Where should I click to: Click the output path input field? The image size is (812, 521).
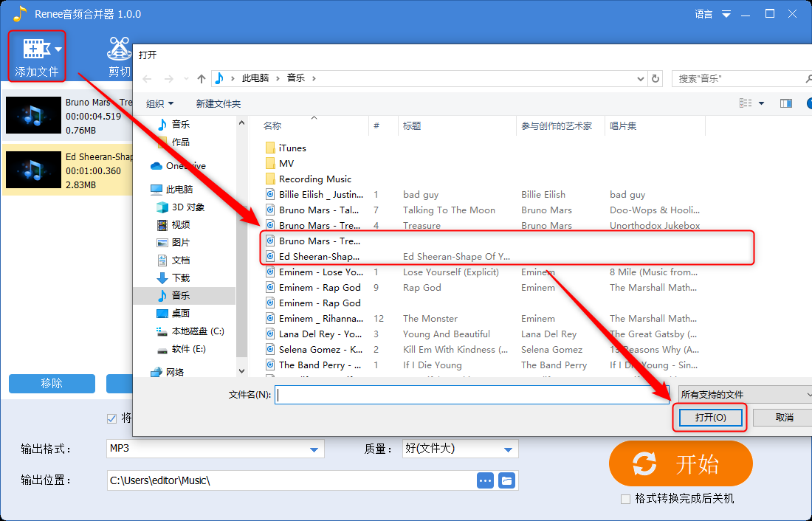click(x=291, y=480)
